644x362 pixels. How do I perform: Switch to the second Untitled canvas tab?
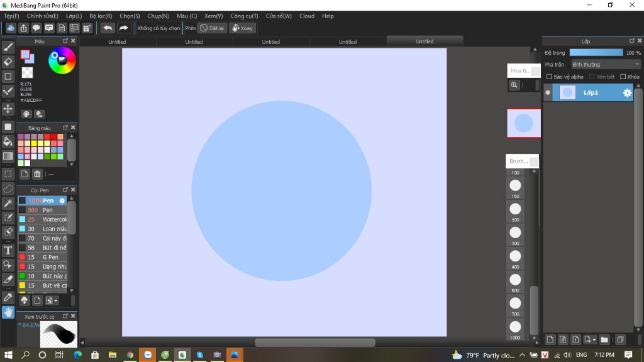click(194, 41)
